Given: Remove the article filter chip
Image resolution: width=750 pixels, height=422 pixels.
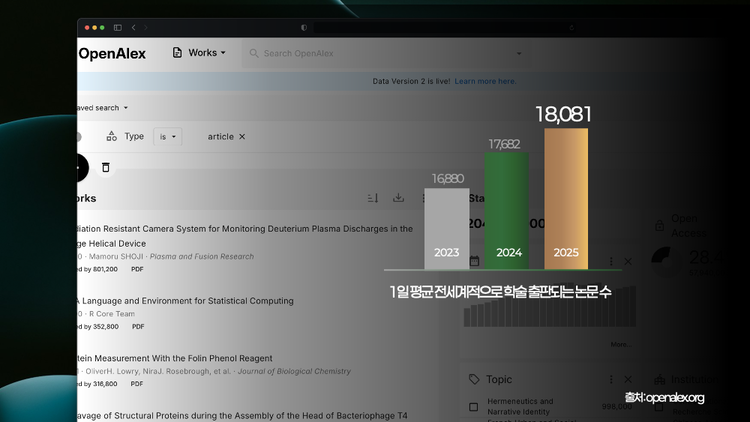Looking at the screenshot, I should (x=242, y=137).
